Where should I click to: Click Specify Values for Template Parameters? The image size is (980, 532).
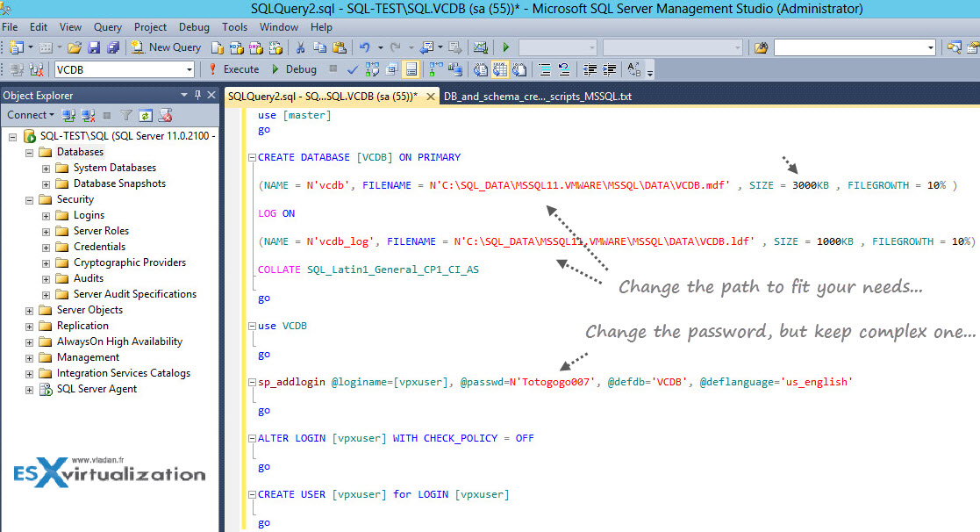633,69
